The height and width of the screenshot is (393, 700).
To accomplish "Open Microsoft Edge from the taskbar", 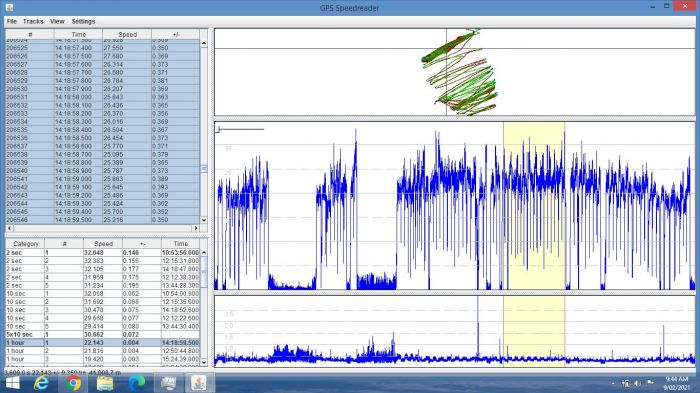I will (x=136, y=383).
